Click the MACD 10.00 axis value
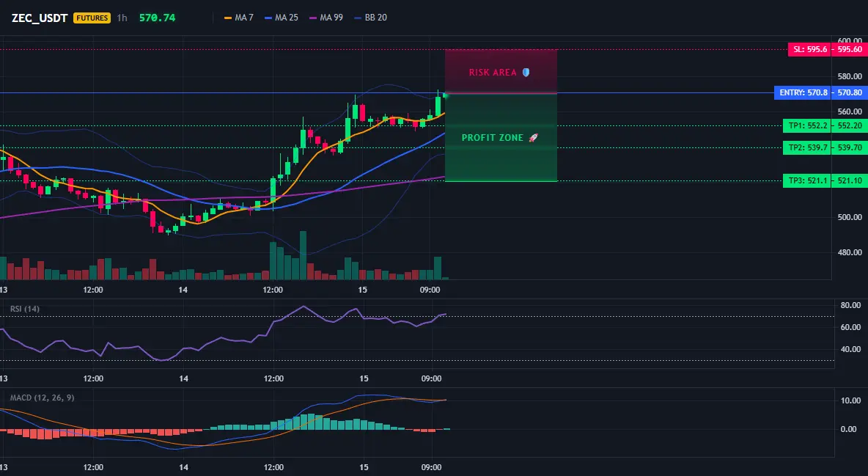 850,400
